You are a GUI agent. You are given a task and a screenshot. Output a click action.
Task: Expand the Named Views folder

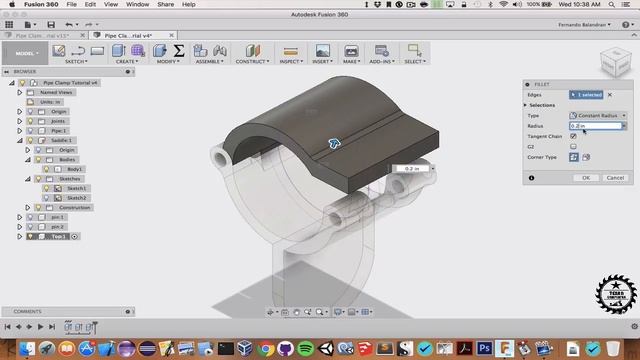[20, 92]
